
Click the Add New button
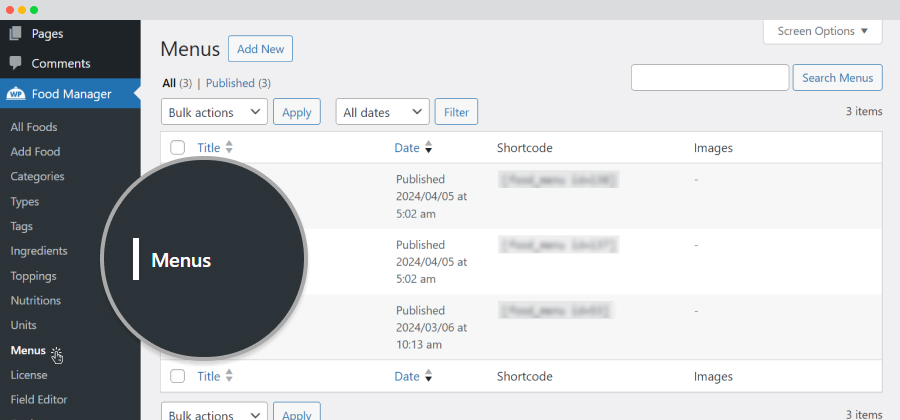[261, 49]
